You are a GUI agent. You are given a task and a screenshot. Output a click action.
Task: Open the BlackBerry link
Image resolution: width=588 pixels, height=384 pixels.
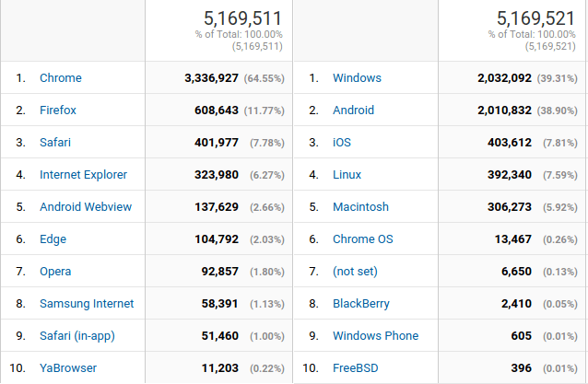click(361, 304)
